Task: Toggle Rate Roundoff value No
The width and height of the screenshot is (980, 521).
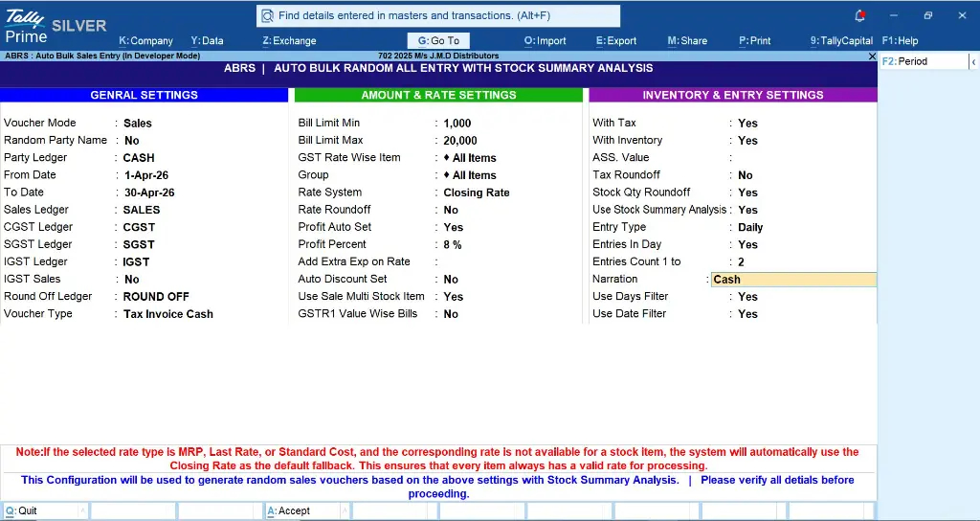Action: [x=451, y=210]
